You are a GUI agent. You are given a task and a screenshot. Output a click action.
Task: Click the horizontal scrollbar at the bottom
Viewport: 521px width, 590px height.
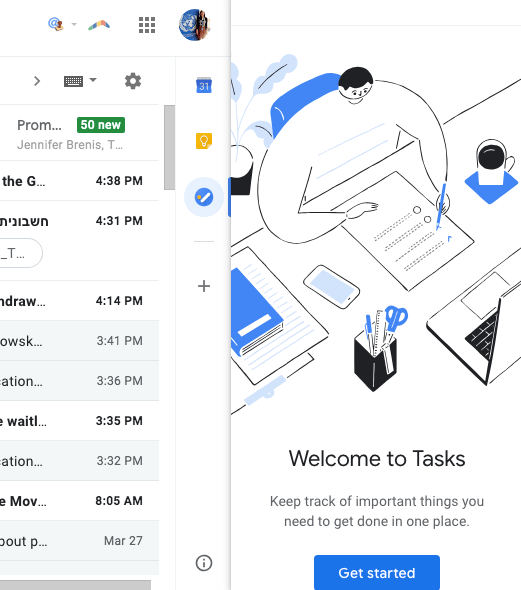click(x=75, y=585)
